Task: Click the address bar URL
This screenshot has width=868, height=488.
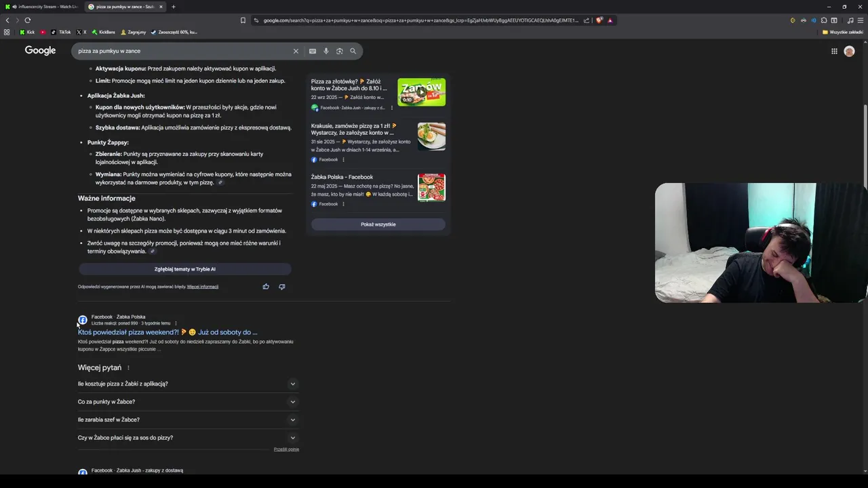Action: 420,20
